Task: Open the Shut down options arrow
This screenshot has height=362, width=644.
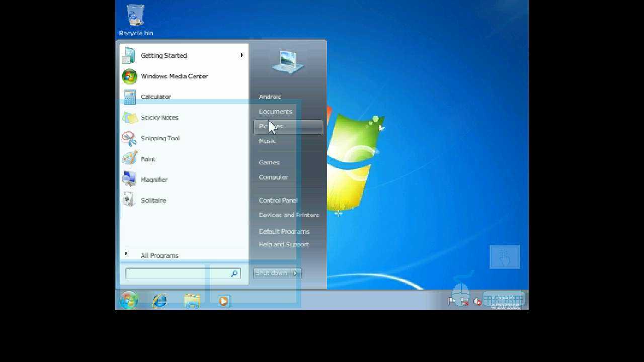Action: coord(295,273)
